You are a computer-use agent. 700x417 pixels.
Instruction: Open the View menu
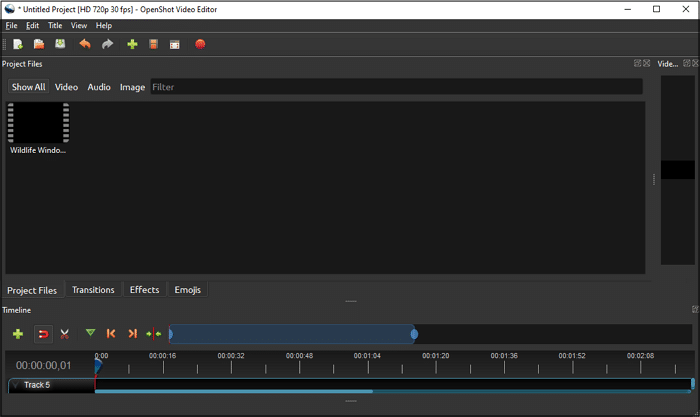pos(79,26)
